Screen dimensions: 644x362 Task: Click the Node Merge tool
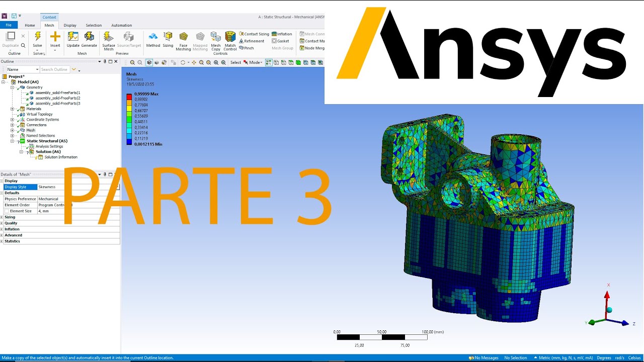pyautogui.click(x=312, y=48)
